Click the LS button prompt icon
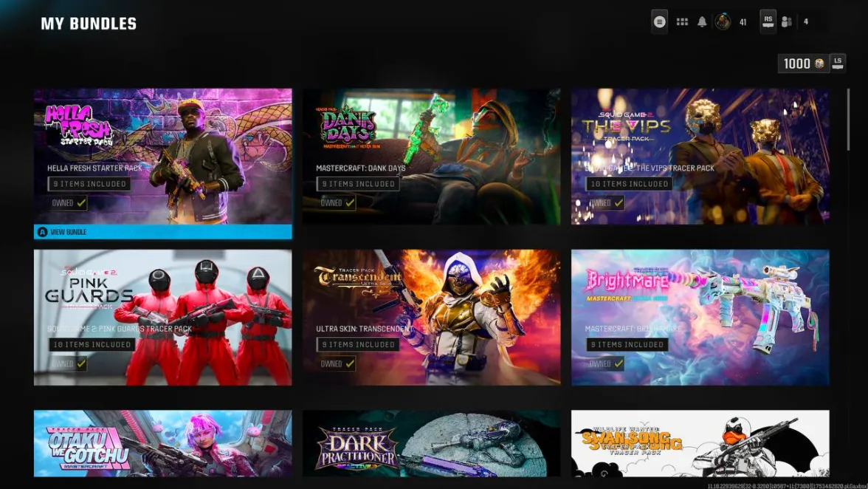Screen dimensions: 868x489 838,63
